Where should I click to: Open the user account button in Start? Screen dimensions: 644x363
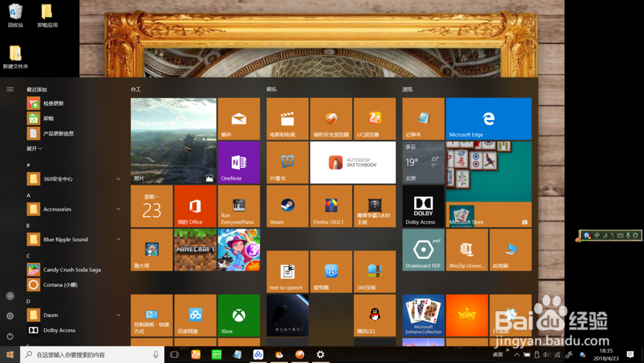10,296
